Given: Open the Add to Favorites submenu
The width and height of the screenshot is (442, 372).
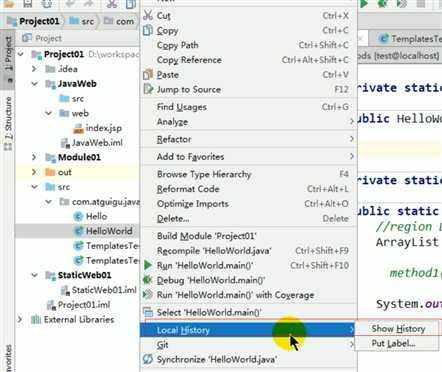Looking at the screenshot, I should pyautogui.click(x=249, y=157).
